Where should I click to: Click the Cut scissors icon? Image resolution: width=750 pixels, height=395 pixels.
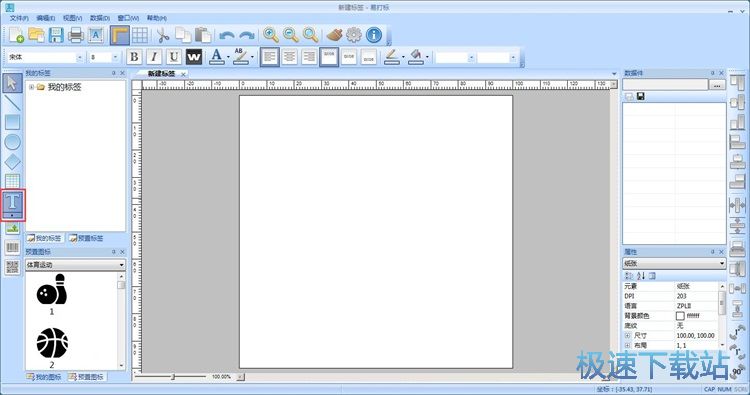(163, 35)
